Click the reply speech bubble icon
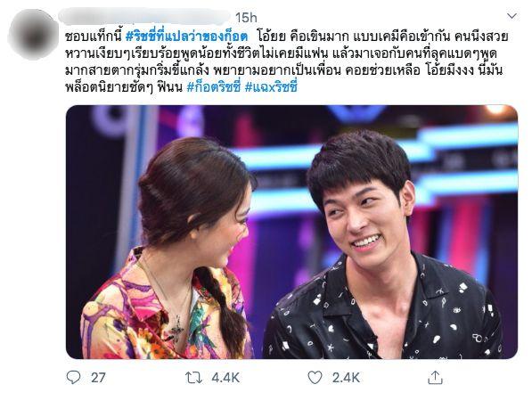 tap(73, 377)
